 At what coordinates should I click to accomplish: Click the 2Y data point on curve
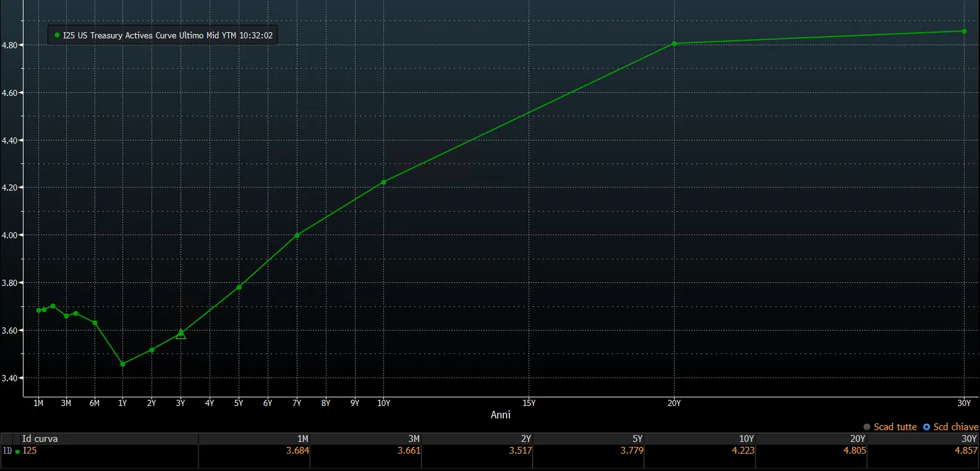(151, 350)
